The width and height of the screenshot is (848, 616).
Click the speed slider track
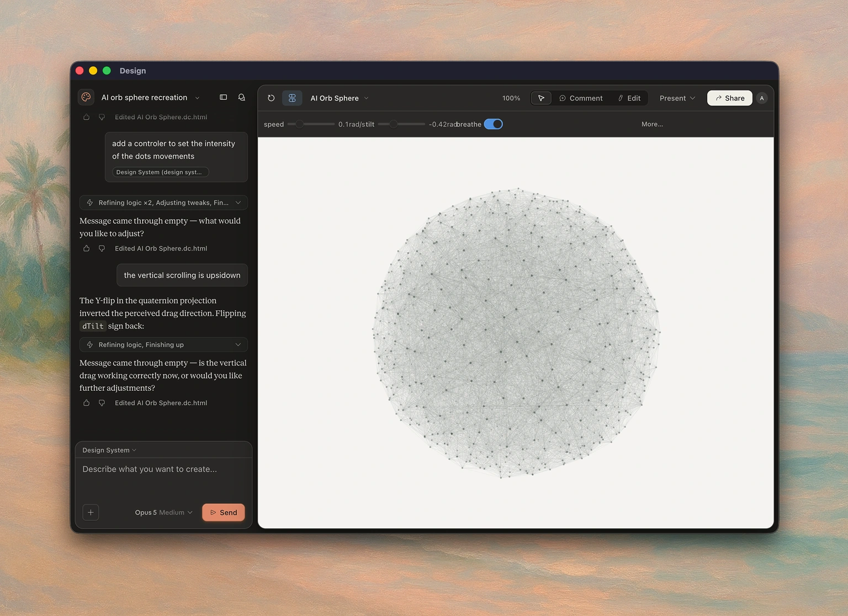pos(311,124)
